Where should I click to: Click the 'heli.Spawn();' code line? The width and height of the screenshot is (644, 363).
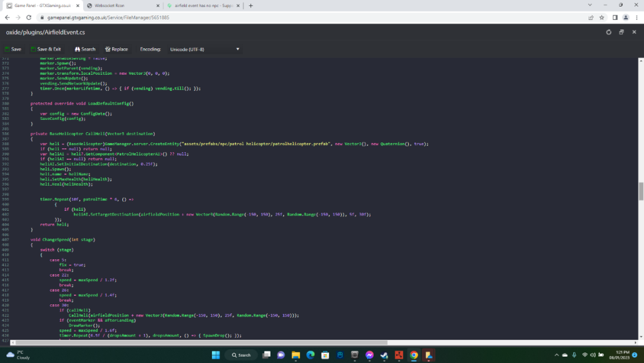55,169
